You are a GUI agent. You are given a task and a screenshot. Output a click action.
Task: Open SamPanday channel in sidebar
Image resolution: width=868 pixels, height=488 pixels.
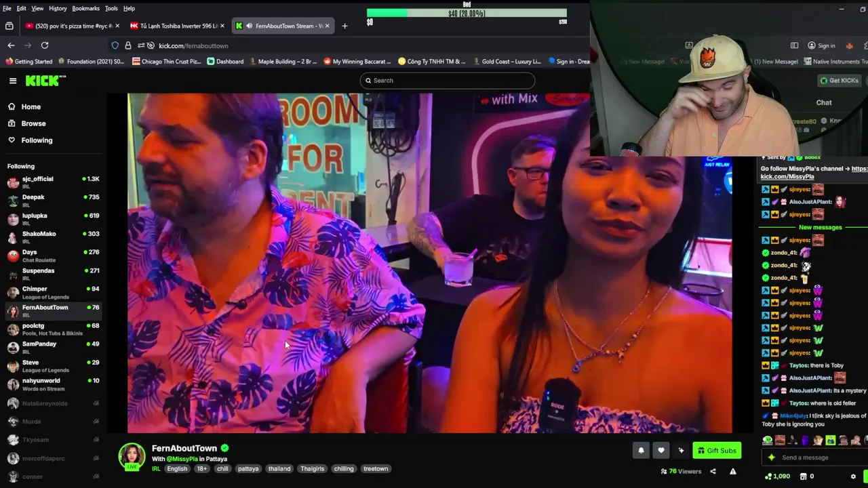[53, 347]
